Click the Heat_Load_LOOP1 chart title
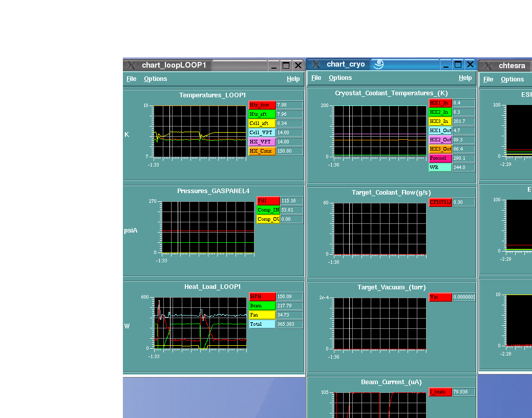This screenshot has height=418, width=532. click(212, 286)
